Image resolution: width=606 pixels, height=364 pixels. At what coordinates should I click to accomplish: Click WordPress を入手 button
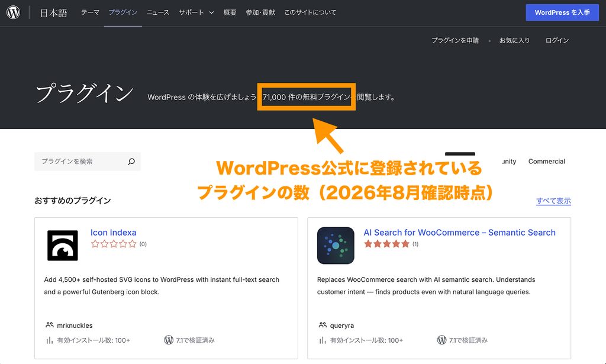click(562, 12)
